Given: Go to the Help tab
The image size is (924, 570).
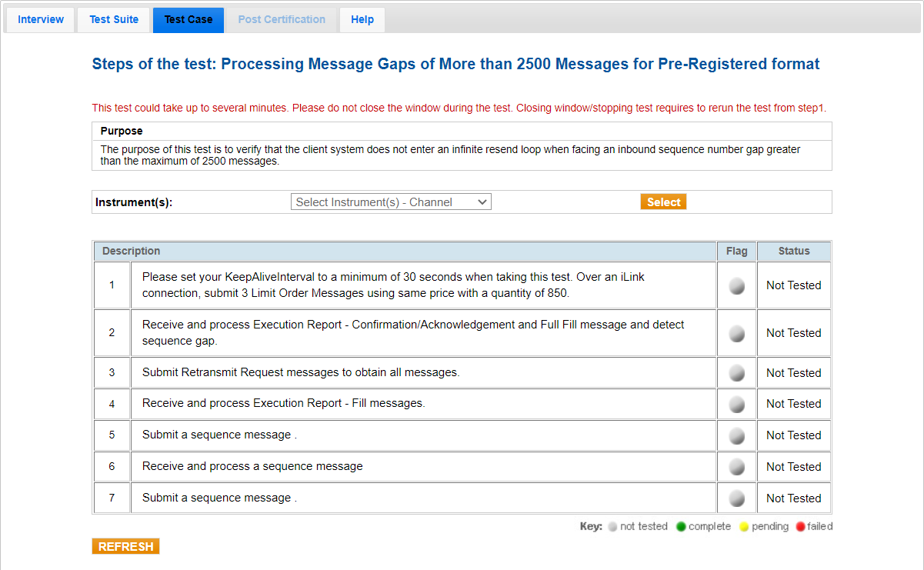Looking at the screenshot, I should click(x=362, y=20).
